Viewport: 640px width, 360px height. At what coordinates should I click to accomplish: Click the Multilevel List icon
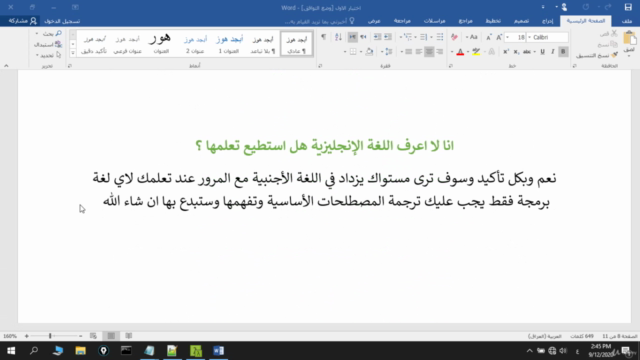(x=407, y=37)
